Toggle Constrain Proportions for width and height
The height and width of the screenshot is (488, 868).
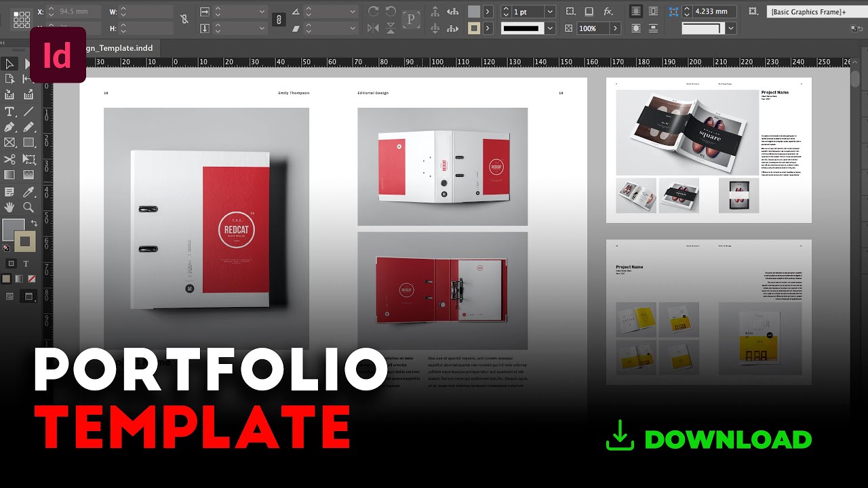click(x=184, y=20)
